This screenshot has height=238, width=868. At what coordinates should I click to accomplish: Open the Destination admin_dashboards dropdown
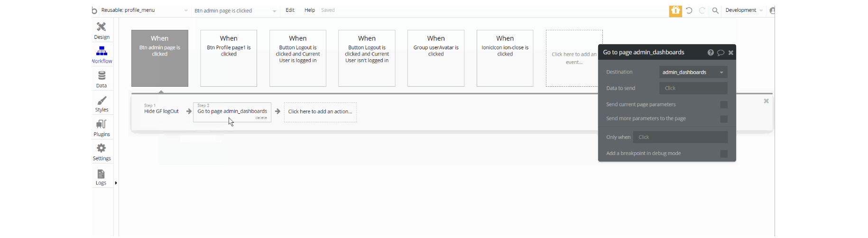(x=693, y=72)
